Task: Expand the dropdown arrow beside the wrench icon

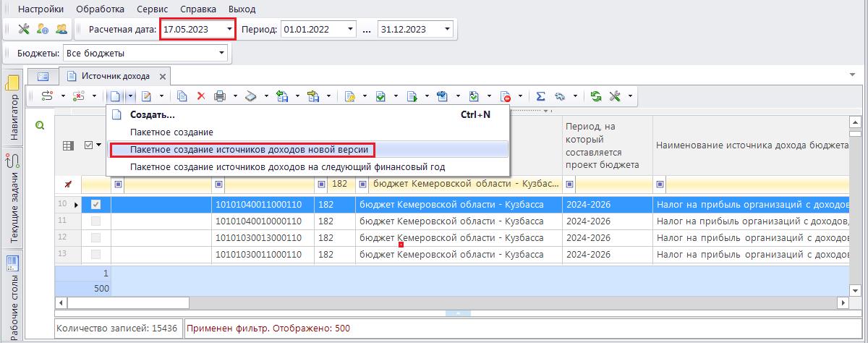Action: (x=630, y=96)
